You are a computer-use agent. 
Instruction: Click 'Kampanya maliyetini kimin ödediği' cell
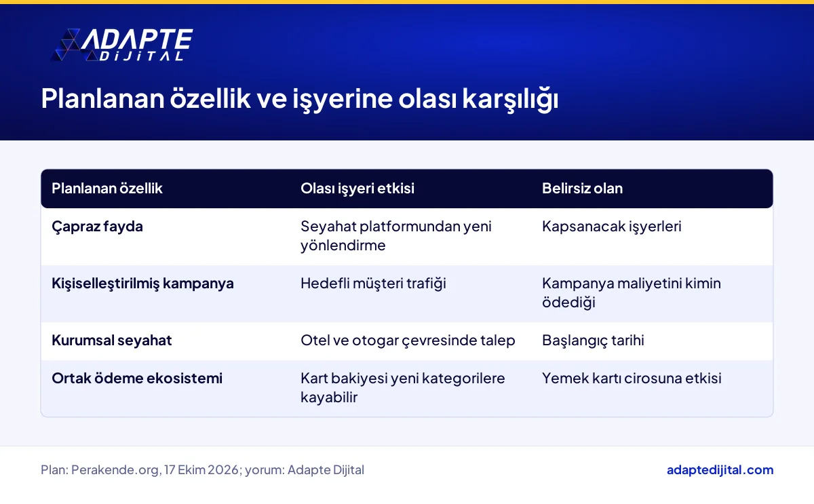(x=632, y=293)
